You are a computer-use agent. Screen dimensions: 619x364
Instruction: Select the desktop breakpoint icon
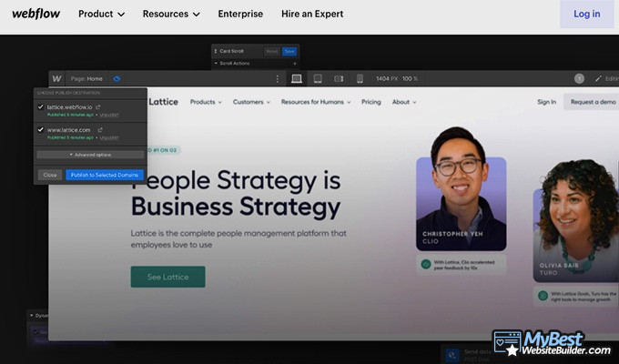[x=297, y=79]
